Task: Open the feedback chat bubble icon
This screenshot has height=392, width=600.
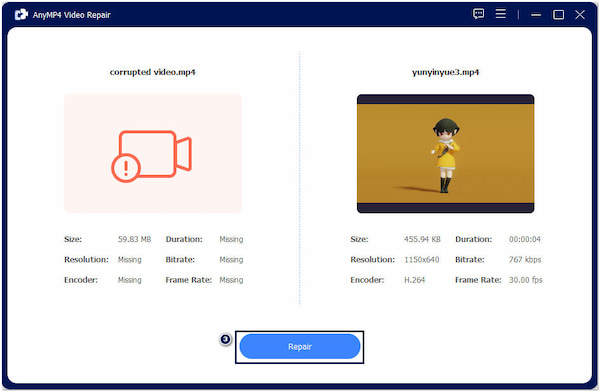Action: point(478,14)
